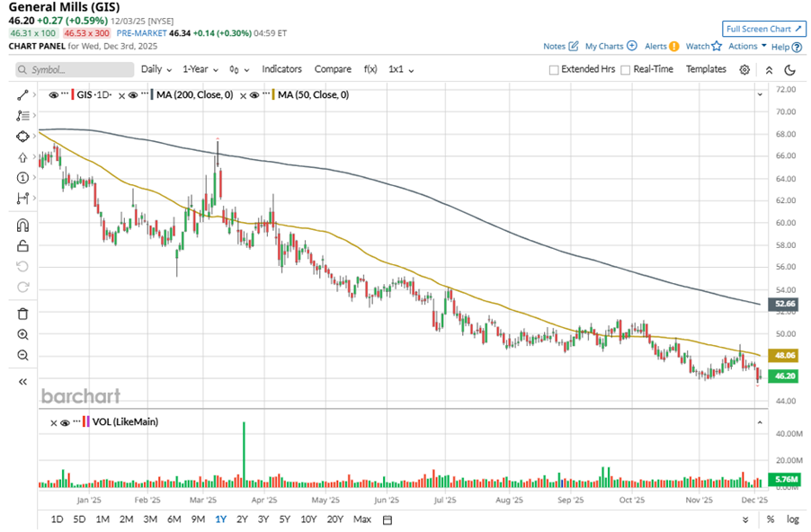The width and height of the screenshot is (811, 532).
Task: Open GIS series options menu
Action: (x=65, y=93)
